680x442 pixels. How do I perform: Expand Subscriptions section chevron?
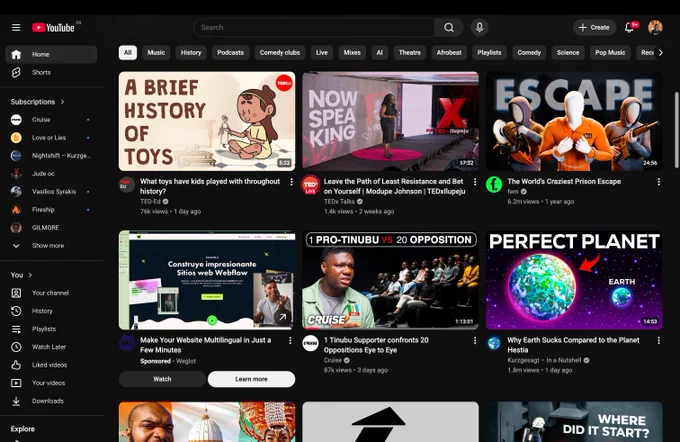[x=62, y=101]
